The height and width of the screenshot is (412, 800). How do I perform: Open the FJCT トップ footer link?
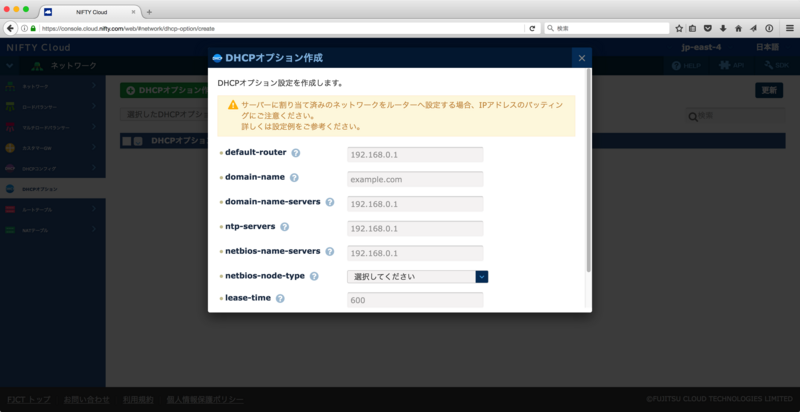click(x=29, y=399)
